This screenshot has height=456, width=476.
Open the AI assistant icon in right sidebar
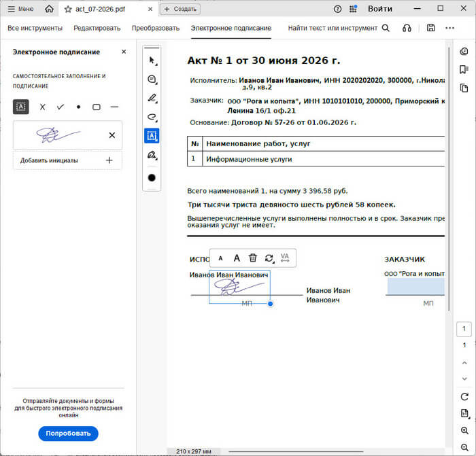[x=464, y=51]
